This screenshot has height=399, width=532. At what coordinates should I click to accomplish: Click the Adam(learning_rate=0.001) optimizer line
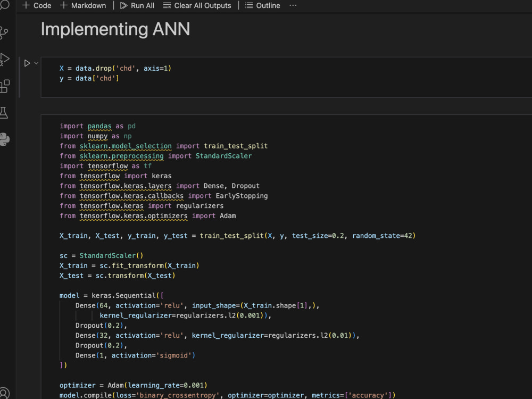tap(134, 385)
